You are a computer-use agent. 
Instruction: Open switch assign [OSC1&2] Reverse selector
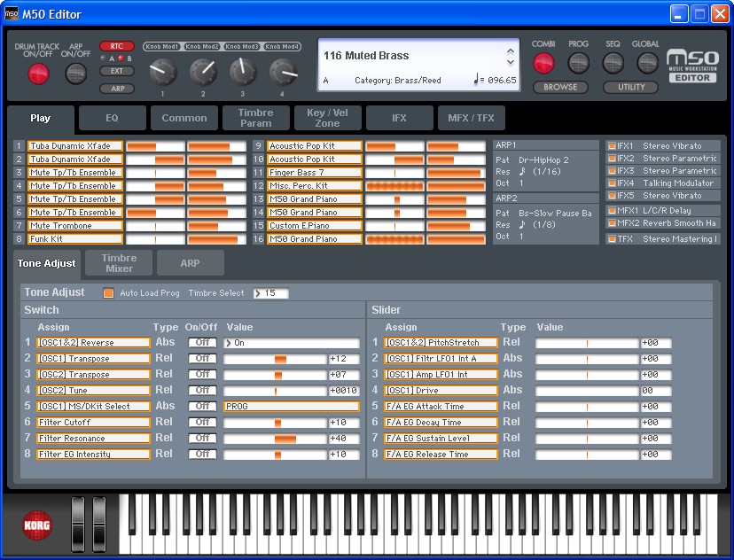pyautogui.click(x=93, y=342)
